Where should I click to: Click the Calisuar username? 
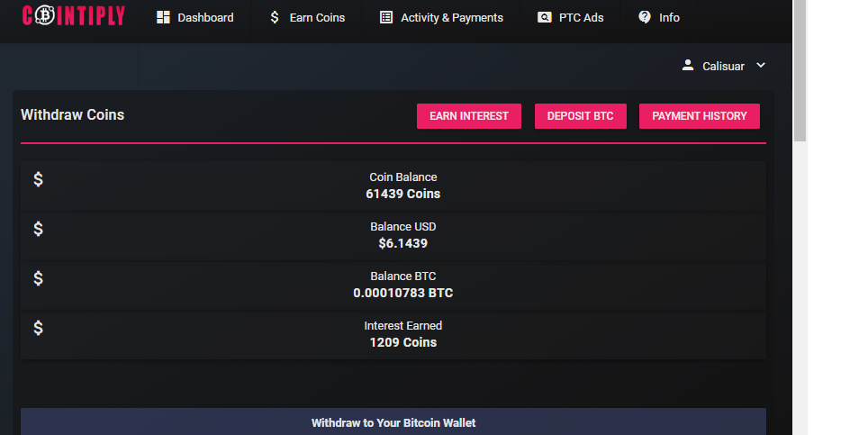click(723, 67)
